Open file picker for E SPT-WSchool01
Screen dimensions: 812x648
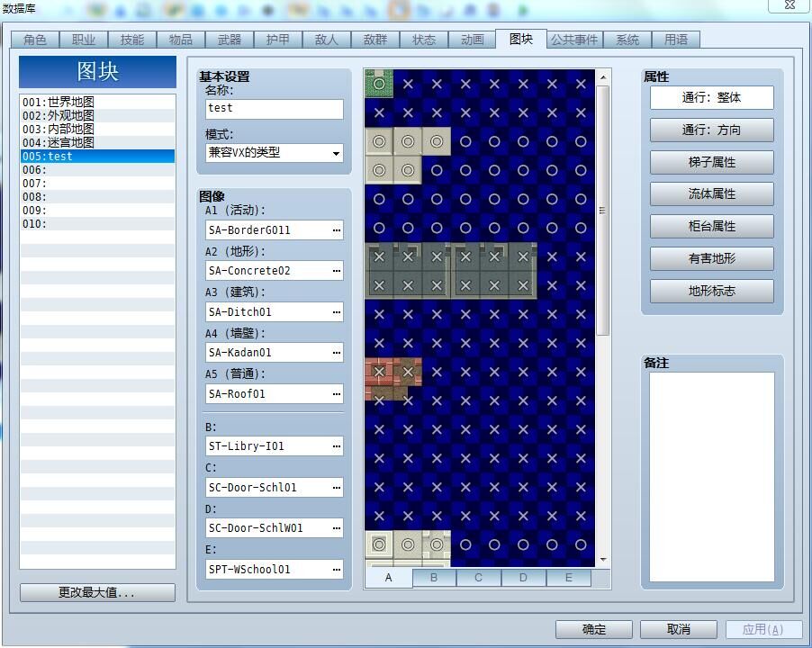(x=337, y=570)
